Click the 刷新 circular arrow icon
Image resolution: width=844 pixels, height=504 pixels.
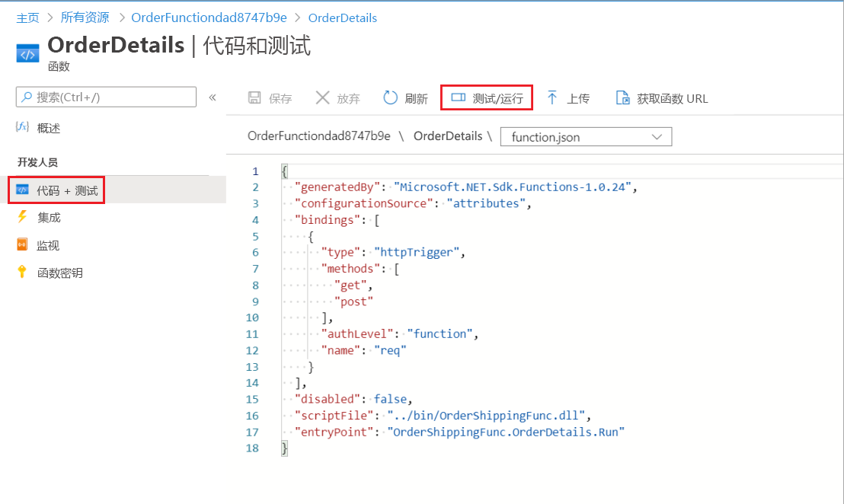pyautogui.click(x=390, y=98)
